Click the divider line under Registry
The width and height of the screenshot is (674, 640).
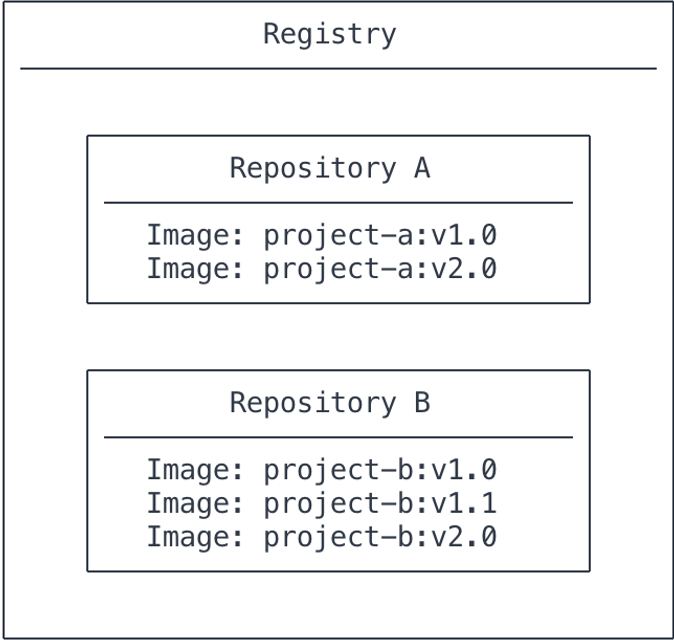point(338,68)
